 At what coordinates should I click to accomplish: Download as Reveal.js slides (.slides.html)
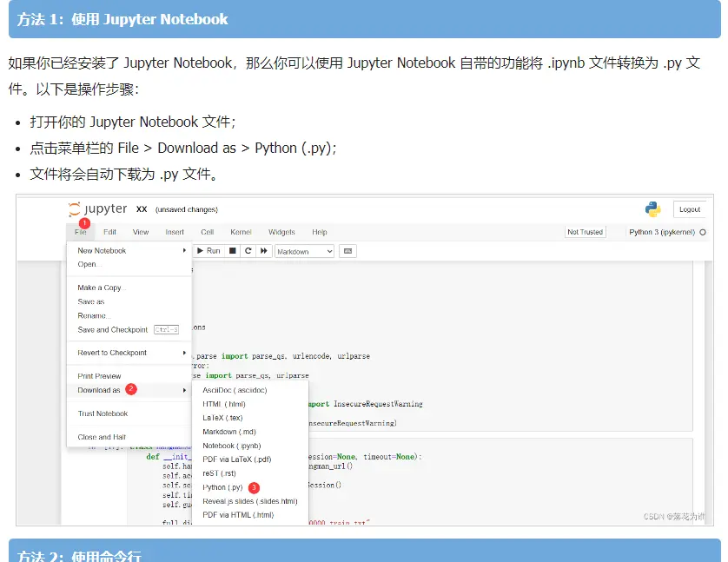tap(250, 501)
